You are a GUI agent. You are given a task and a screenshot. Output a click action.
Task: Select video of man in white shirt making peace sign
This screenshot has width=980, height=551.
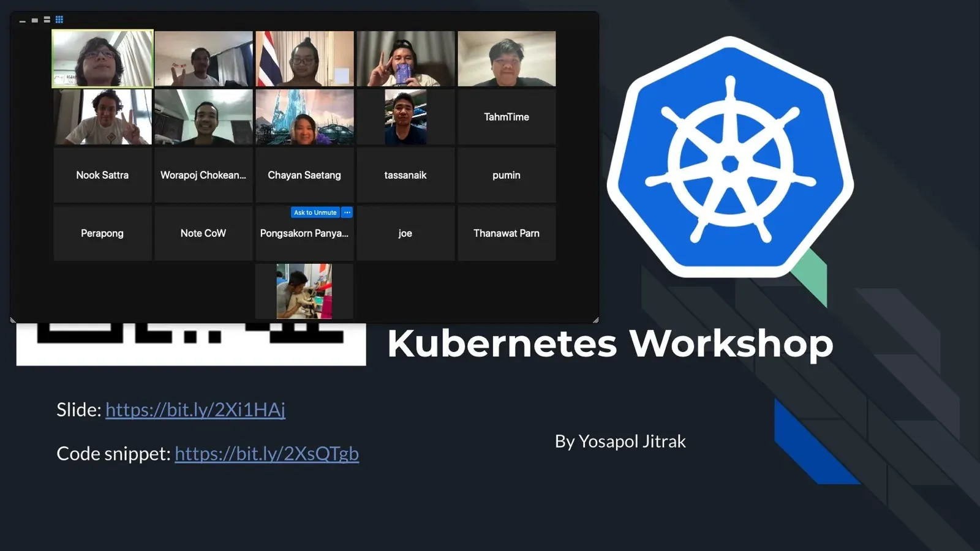pos(103,117)
